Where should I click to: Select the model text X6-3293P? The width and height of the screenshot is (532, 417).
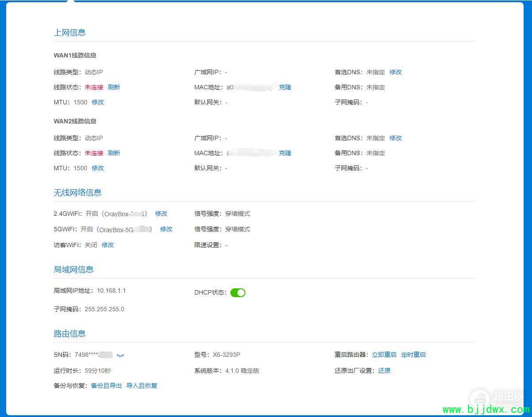(x=226, y=355)
